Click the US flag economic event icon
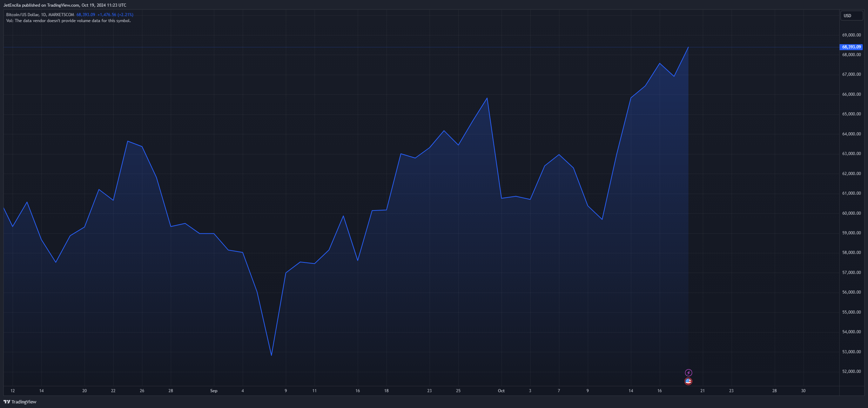This screenshot has height=408, width=868. (x=688, y=381)
